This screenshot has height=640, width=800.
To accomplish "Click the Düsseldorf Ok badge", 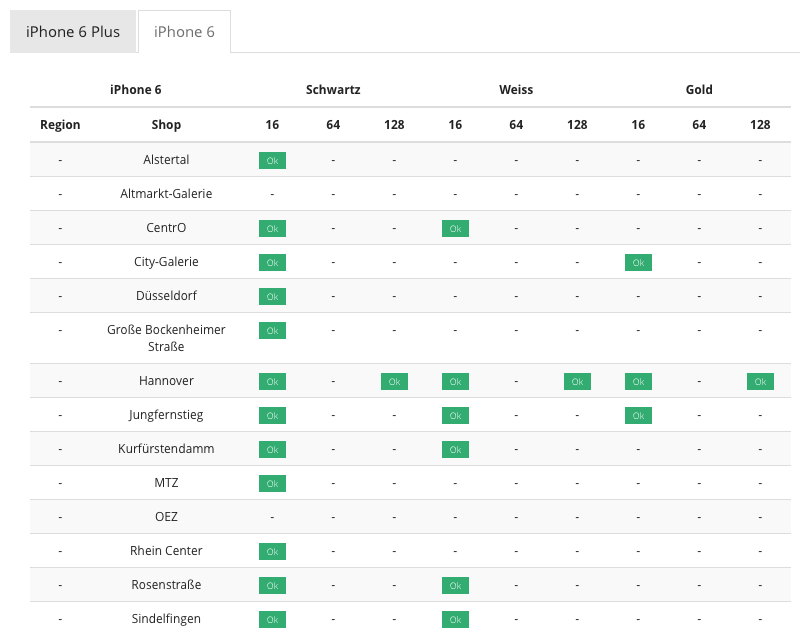I will (272, 297).
